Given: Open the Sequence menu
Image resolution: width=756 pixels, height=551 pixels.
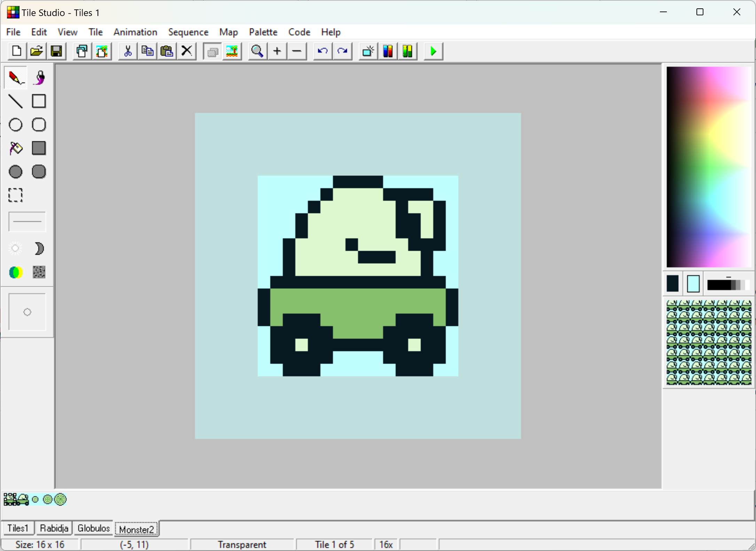Looking at the screenshot, I should tap(188, 32).
